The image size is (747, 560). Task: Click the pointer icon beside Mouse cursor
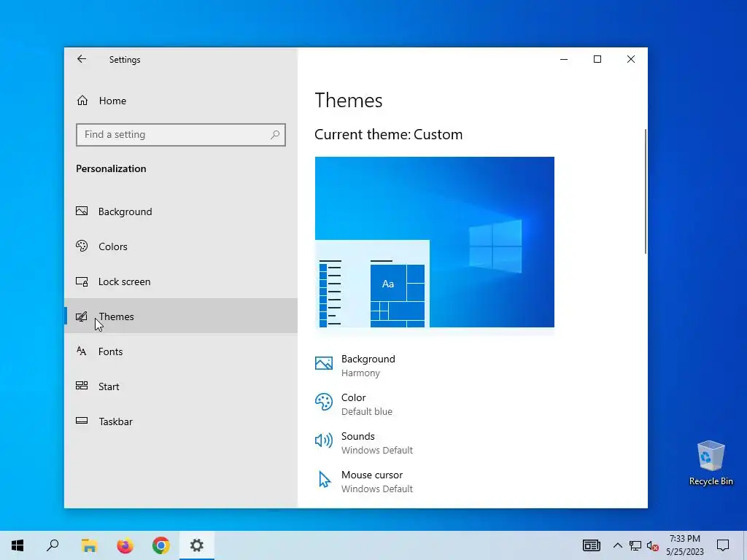[325, 479]
